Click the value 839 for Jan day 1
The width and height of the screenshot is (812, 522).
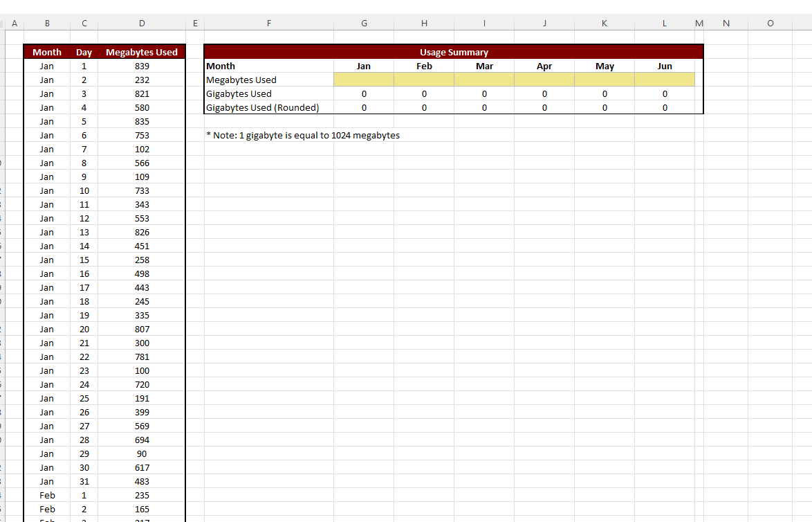pyautogui.click(x=142, y=66)
